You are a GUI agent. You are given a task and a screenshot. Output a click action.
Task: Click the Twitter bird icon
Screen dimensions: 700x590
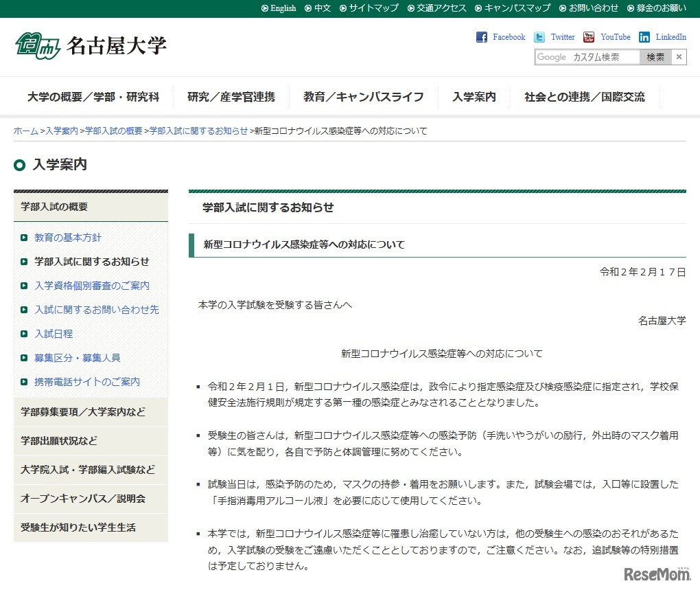pyautogui.click(x=539, y=37)
